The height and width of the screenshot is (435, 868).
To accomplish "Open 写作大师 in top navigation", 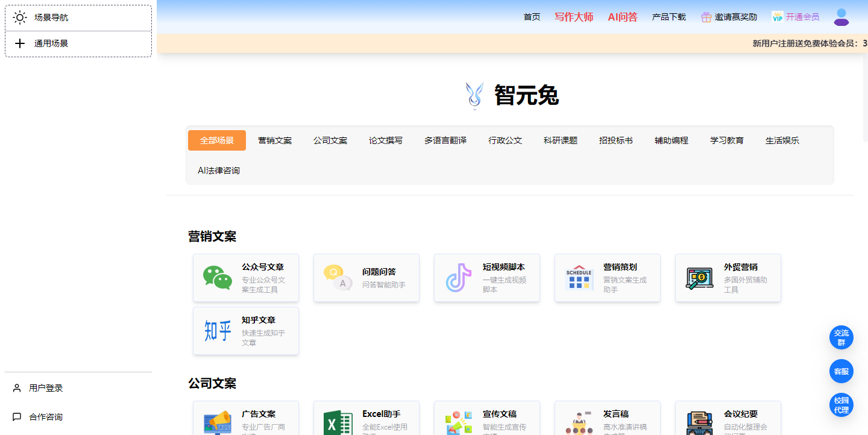I will pos(574,17).
